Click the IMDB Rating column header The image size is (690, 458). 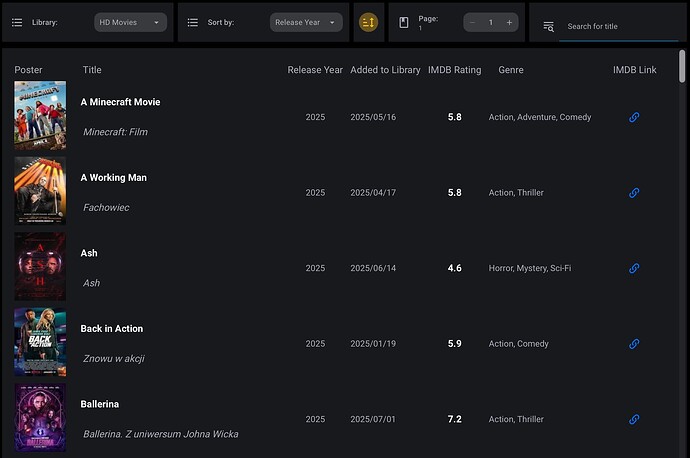coord(454,70)
